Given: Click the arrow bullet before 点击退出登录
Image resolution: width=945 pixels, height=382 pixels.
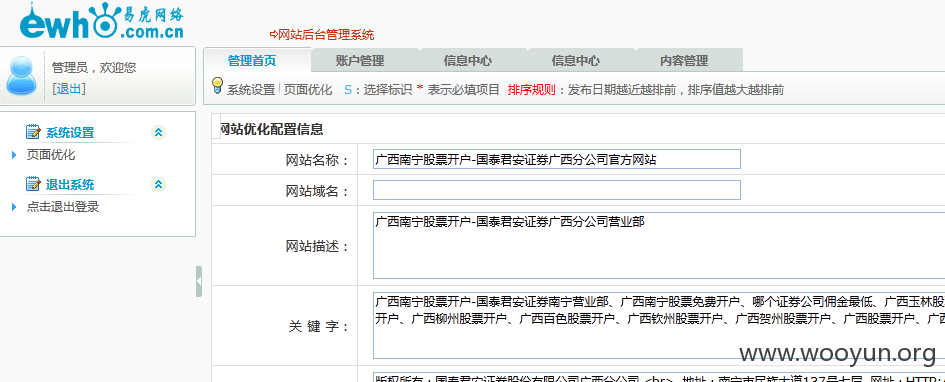Looking at the screenshot, I should [14, 207].
